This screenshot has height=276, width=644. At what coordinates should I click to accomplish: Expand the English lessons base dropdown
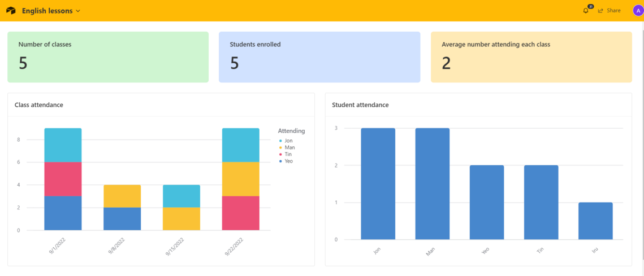click(x=51, y=11)
